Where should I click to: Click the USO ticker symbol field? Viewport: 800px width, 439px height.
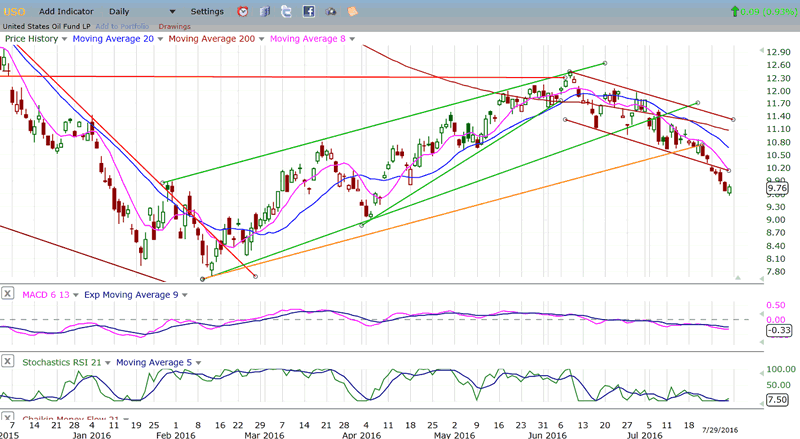tap(14, 11)
